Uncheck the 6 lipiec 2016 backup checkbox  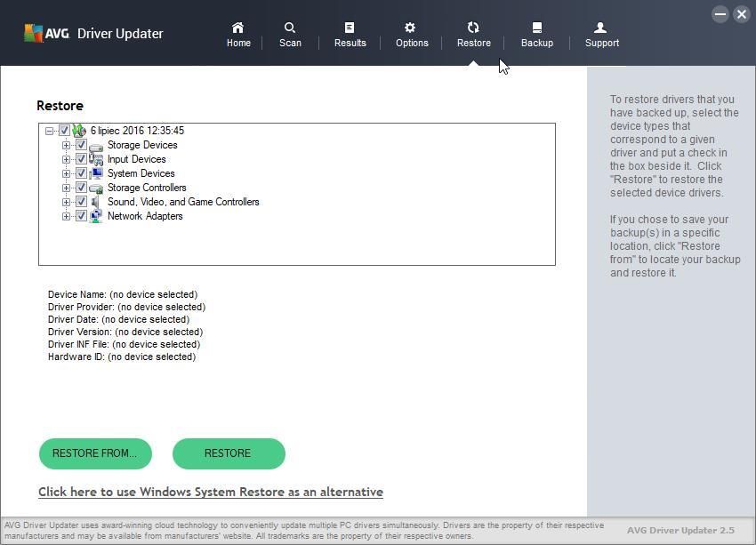click(x=64, y=131)
